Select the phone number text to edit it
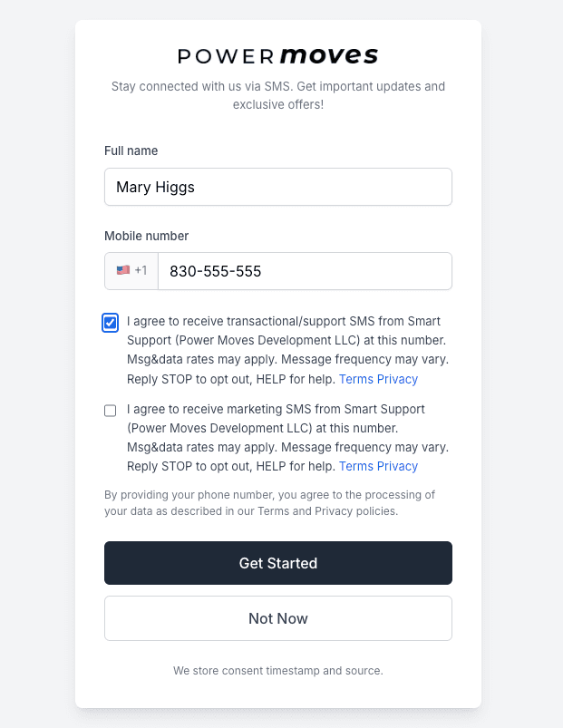 218,270
